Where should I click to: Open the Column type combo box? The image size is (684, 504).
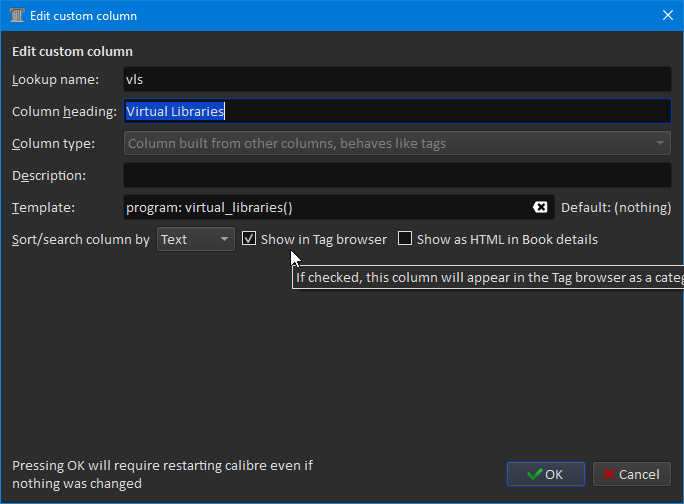point(396,143)
